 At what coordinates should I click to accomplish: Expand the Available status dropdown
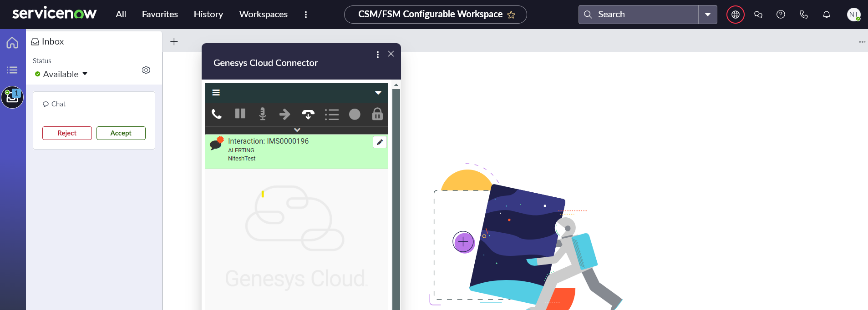(61, 74)
